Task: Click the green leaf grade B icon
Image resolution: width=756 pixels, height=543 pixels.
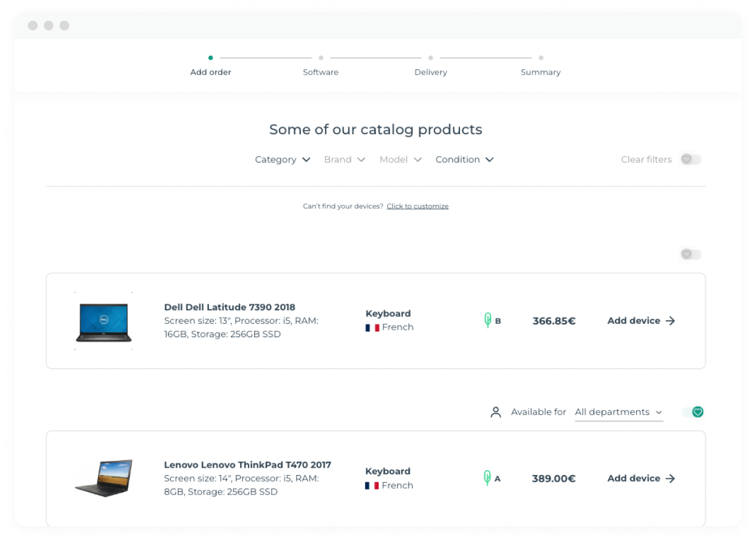Action: [487, 320]
